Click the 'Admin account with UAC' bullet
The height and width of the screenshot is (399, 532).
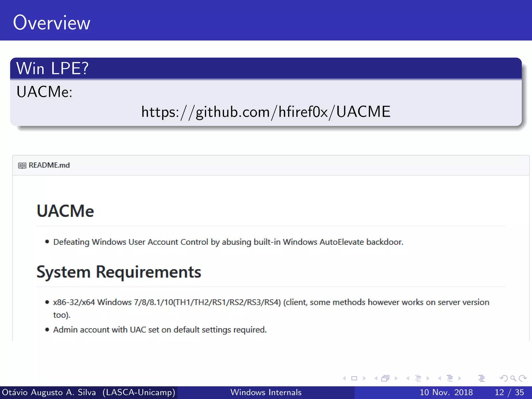coord(160,330)
